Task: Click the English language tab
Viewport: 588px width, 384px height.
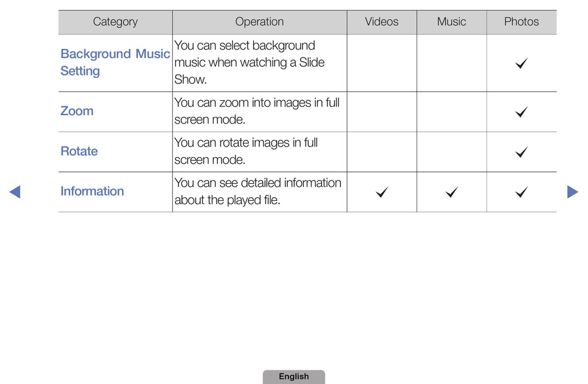Action: pos(293,377)
